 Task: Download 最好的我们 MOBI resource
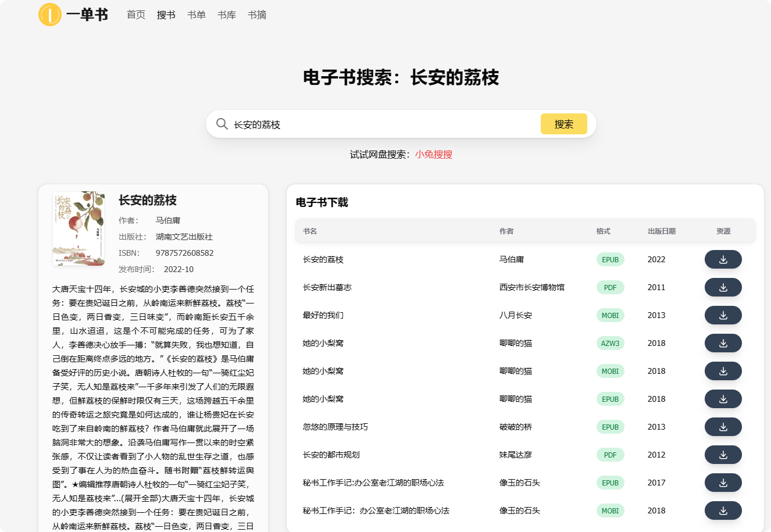723,315
